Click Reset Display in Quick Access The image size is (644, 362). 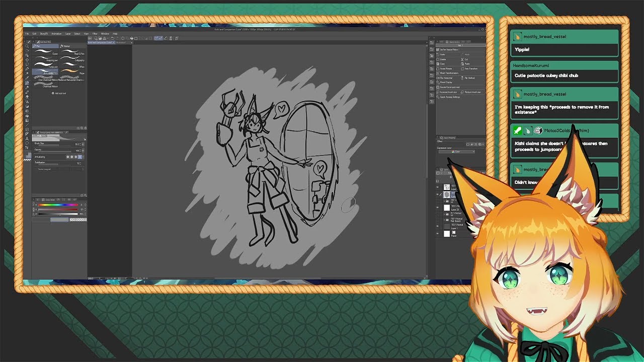pos(445,82)
